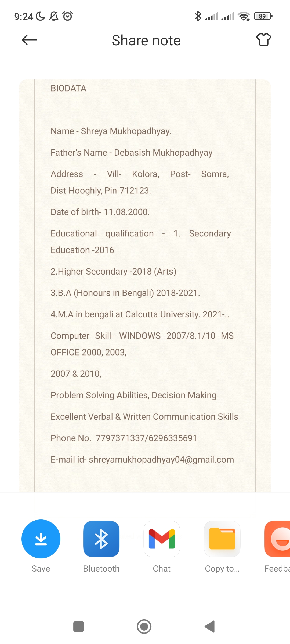Screen dimensions: 290x644
Task: Save the note as image
Action: click(41, 539)
